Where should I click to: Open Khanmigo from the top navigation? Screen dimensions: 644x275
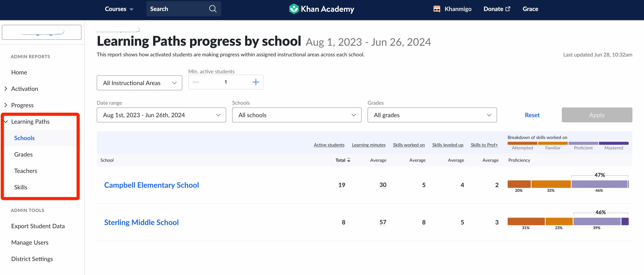click(453, 9)
